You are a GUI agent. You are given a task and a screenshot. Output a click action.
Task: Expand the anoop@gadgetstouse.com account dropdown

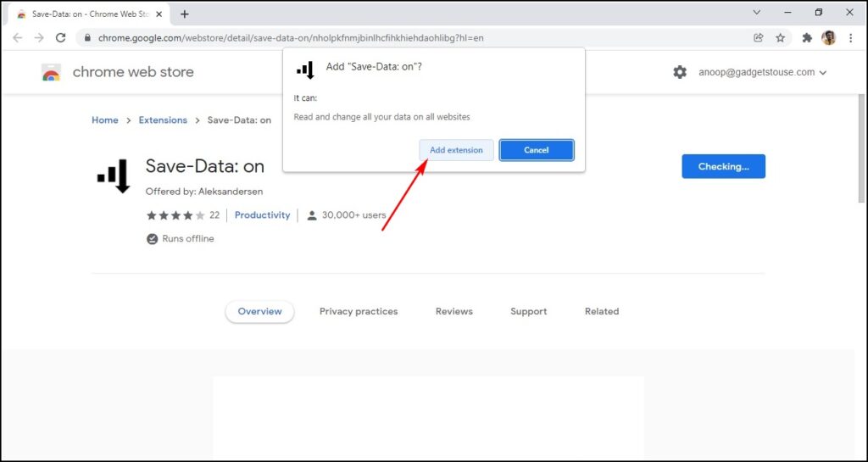[x=762, y=72]
